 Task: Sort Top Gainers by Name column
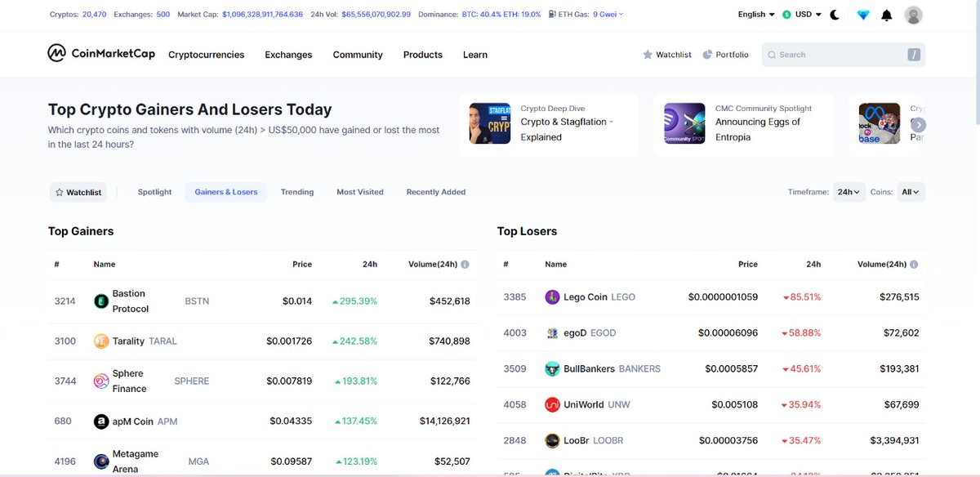point(105,265)
